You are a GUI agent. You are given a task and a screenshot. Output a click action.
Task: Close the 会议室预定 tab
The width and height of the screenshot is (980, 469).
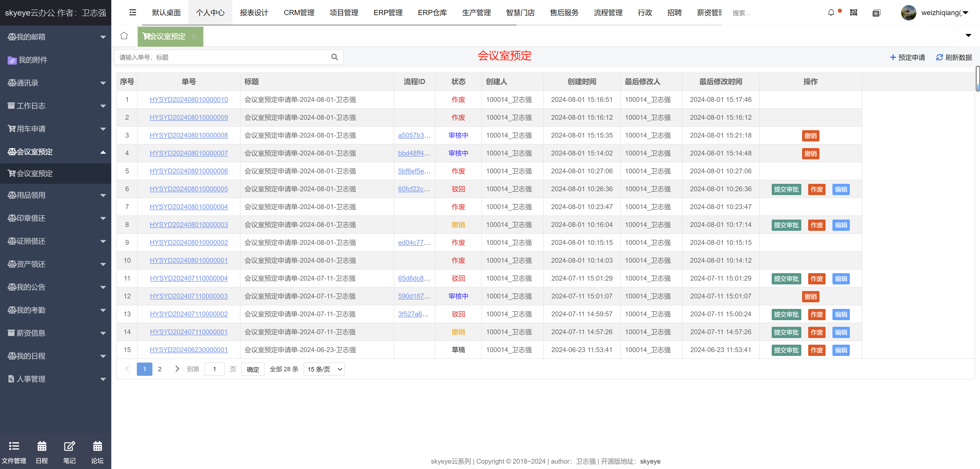click(194, 37)
